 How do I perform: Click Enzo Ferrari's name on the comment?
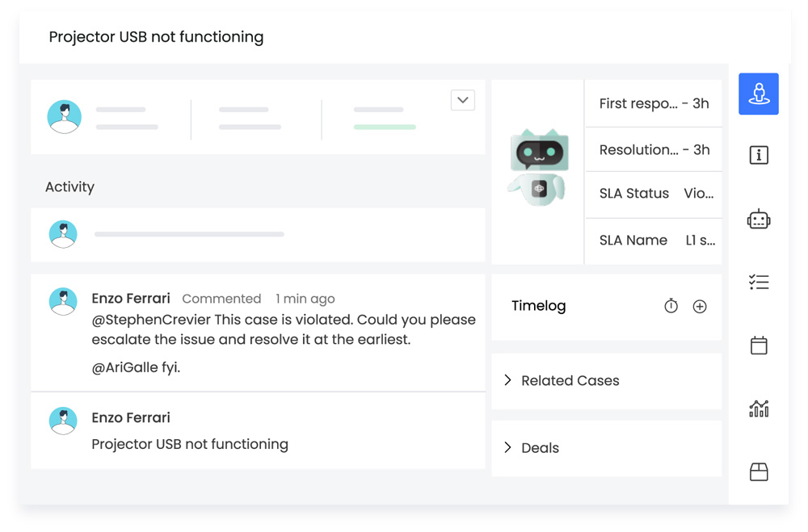(131, 299)
